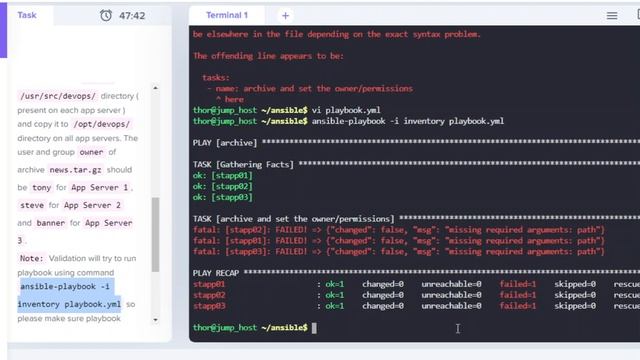Viewport: 640px width, 360px height.
Task: Click stapp01 in the play recap
Action: [209, 284]
